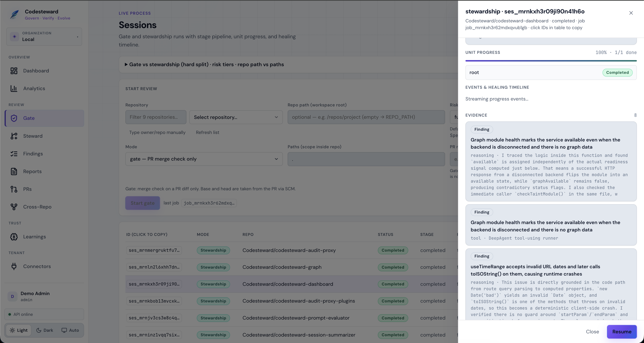The width and height of the screenshot is (644, 343).
Task: Open the useTimeRange invalid URL dates finding
Action: coord(551,284)
